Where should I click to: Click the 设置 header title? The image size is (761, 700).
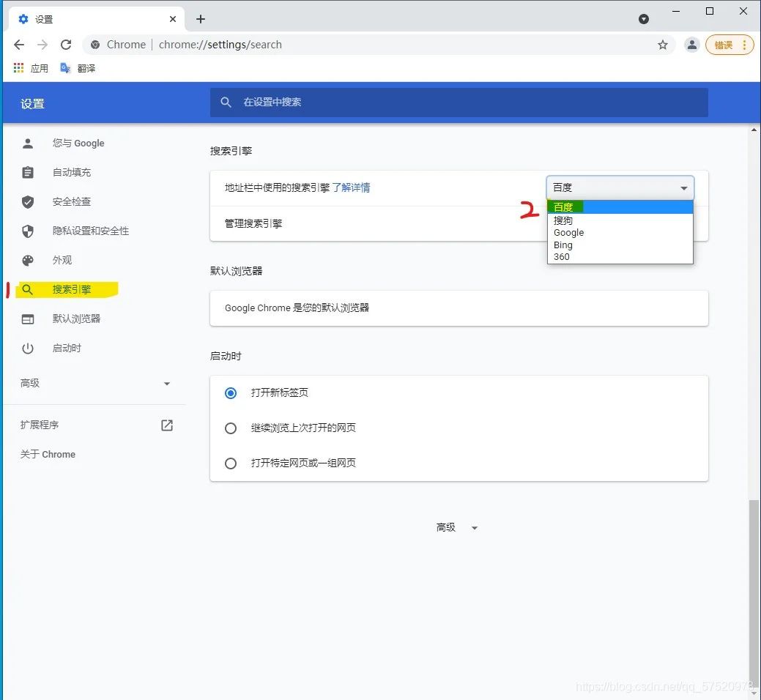click(x=32, y=104)
